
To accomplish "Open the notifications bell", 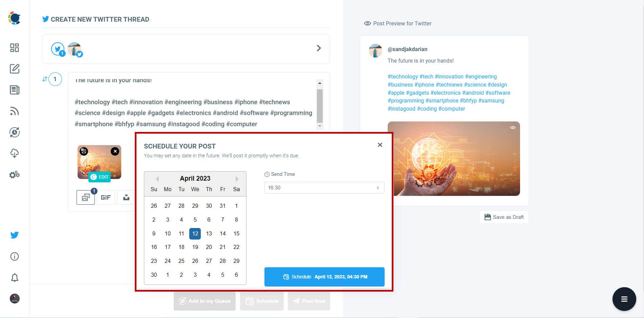I will click(x=14, y=277).
